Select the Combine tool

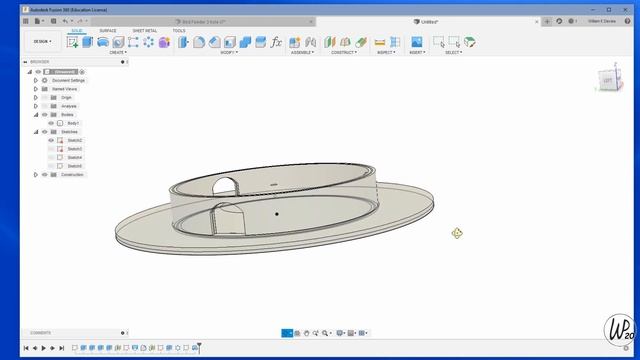pos(245,42)
